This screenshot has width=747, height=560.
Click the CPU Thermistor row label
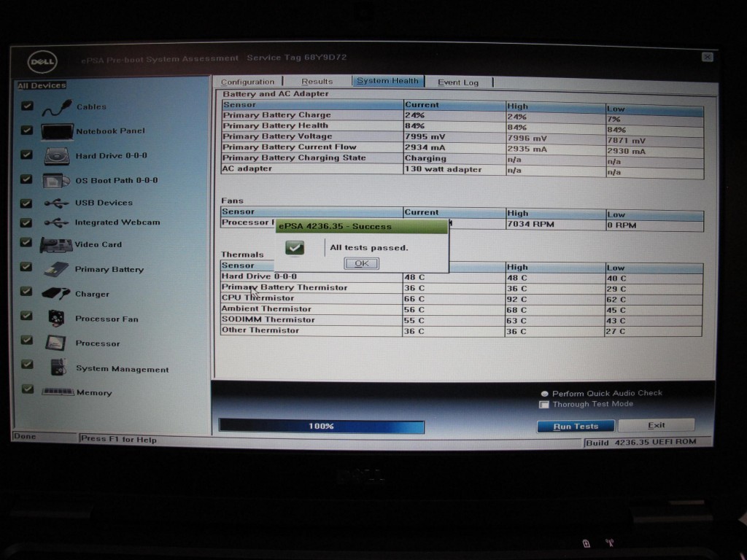coord(258,298)
